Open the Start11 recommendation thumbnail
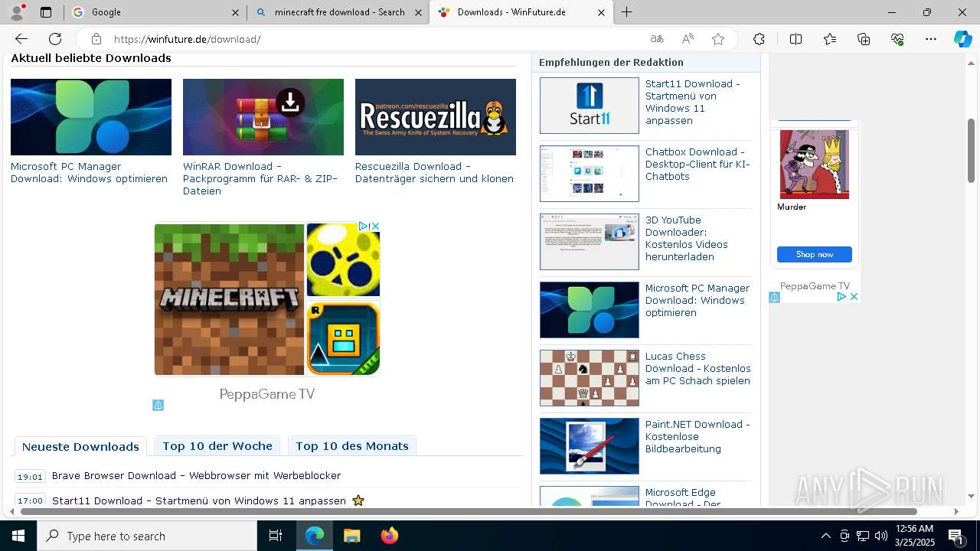The width and height of the screenshot is (980, 551). point(590,106)
